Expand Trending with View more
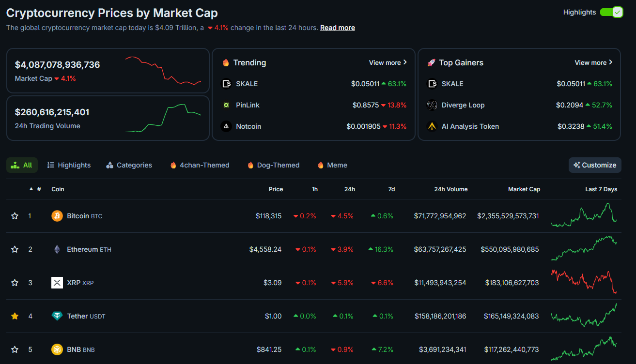The height and width of the screenshot is (364, 636). (x=388, y=62)
